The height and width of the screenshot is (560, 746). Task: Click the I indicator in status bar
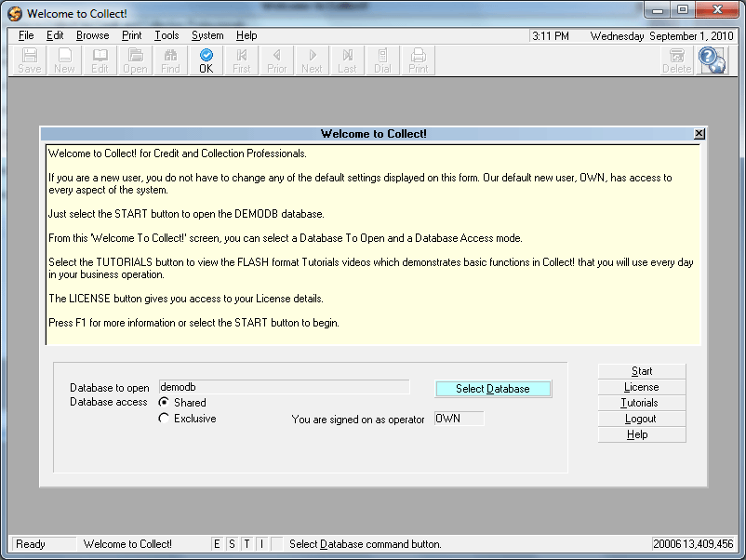coord(261,544)
